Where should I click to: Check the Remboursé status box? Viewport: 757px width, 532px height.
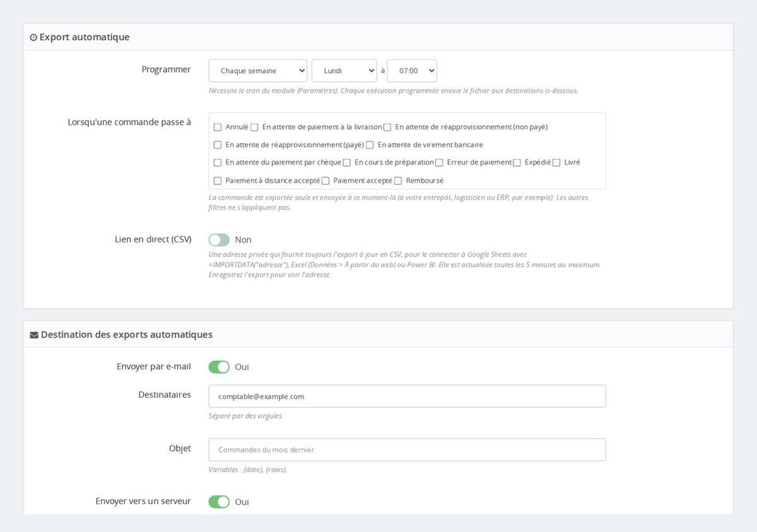[x=398, y=181]
